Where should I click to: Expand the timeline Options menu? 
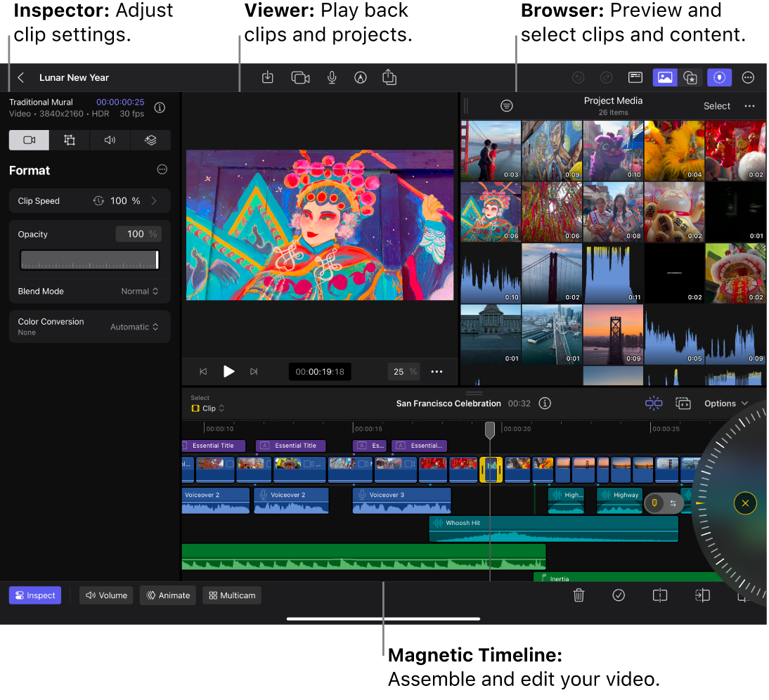(726, 403)
